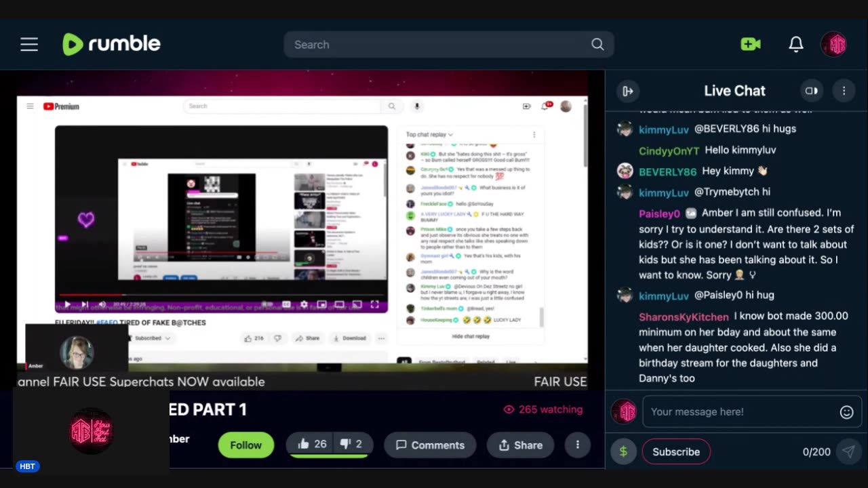Click username Paisley0 in chat
Screen dimensions: 868x488
tap(659, 213)
